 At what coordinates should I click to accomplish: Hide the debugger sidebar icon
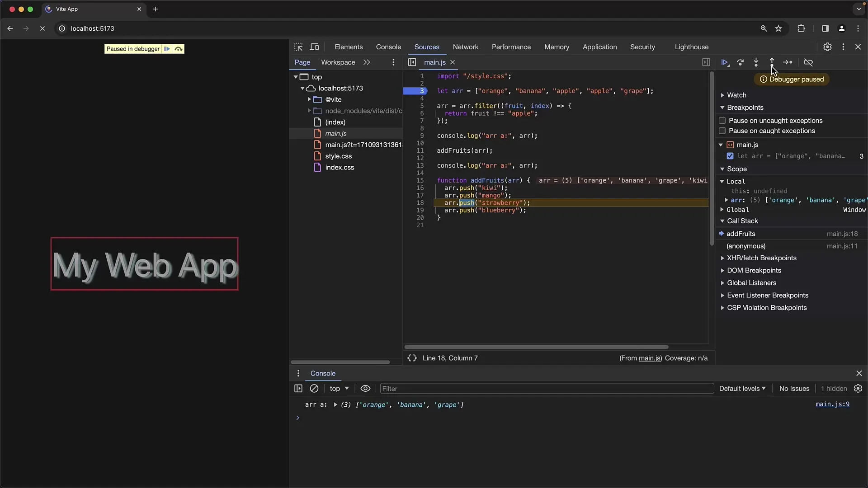tap(706, 62)
